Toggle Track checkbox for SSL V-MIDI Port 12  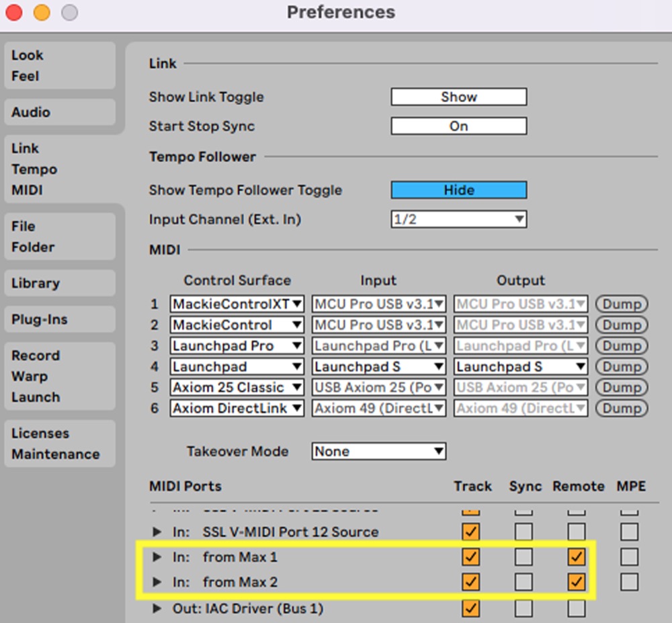[x=470, y=532]
